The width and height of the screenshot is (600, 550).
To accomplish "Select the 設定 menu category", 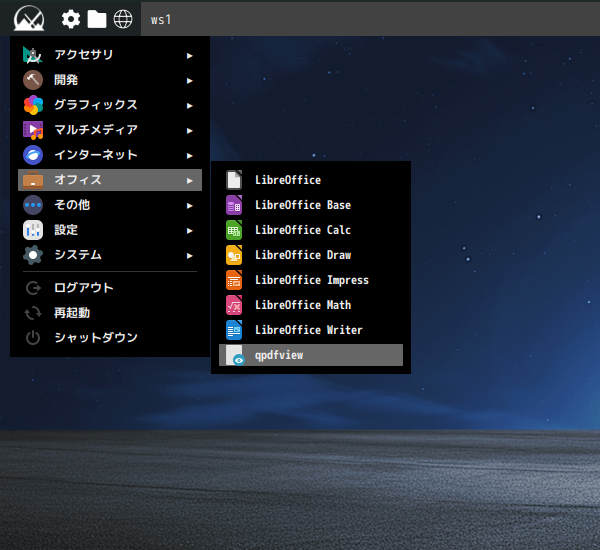I will [66, 230].
